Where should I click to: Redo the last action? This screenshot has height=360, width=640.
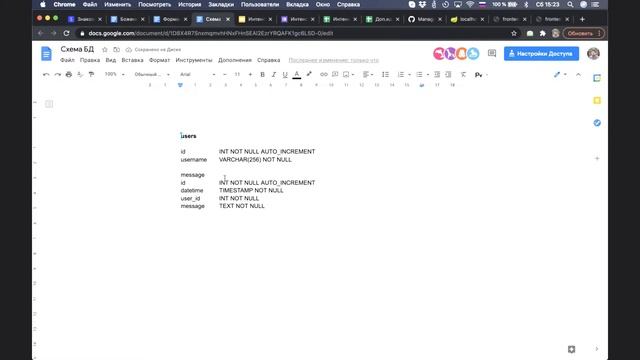(x=58, y=74)
